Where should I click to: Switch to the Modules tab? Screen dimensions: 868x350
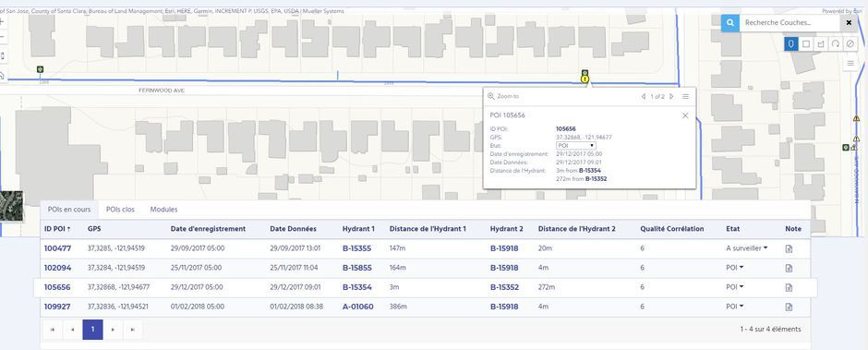pyautogui.click(x=163, y=210)
